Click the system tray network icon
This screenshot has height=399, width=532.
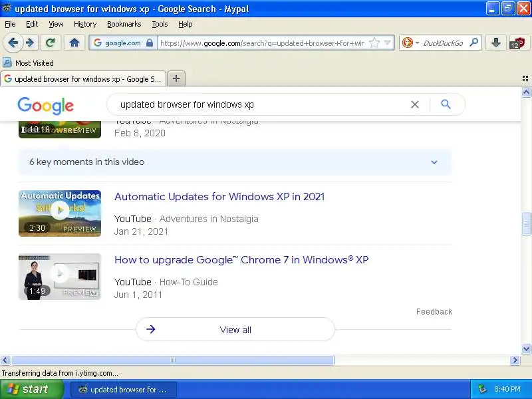point(482,389)
